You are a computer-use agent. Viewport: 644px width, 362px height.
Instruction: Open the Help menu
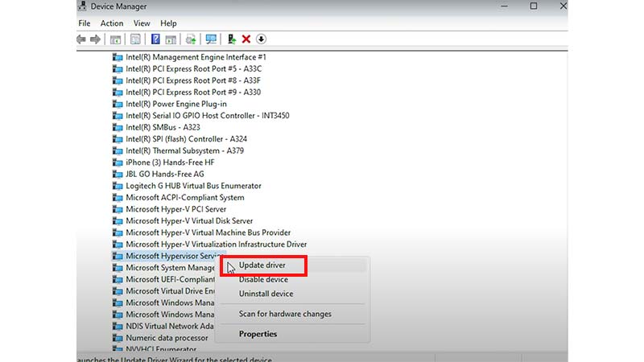[168, 23]
